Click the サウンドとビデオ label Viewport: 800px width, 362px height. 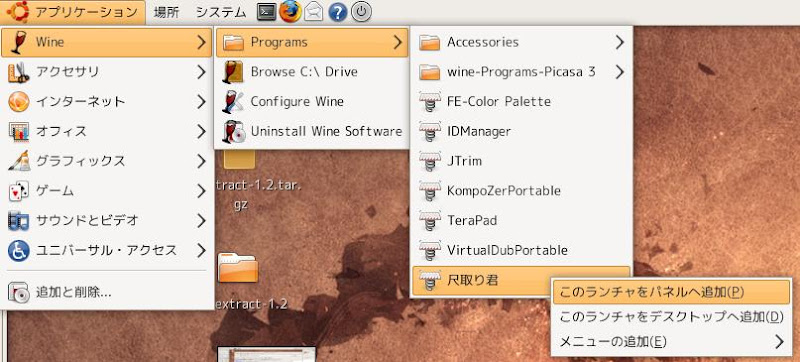87,221
